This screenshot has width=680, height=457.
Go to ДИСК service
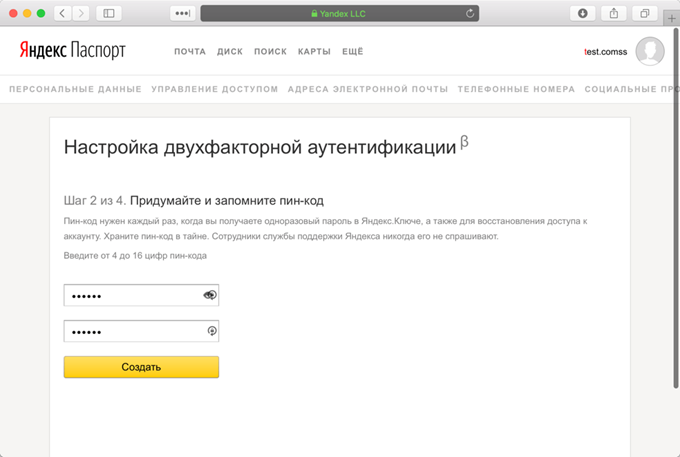pos(230,52)
